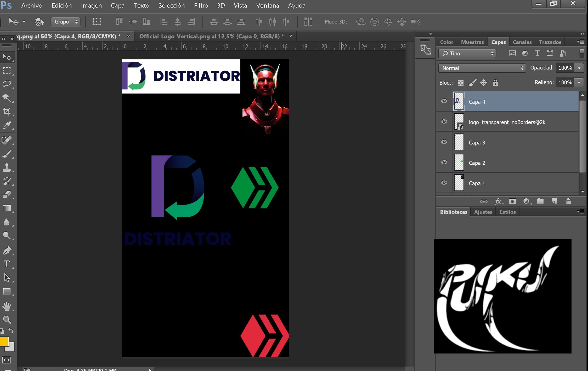Delete layer with trash icon
Image resolution: width=588 pixels, height=371 pixels.
click(568, 201)
